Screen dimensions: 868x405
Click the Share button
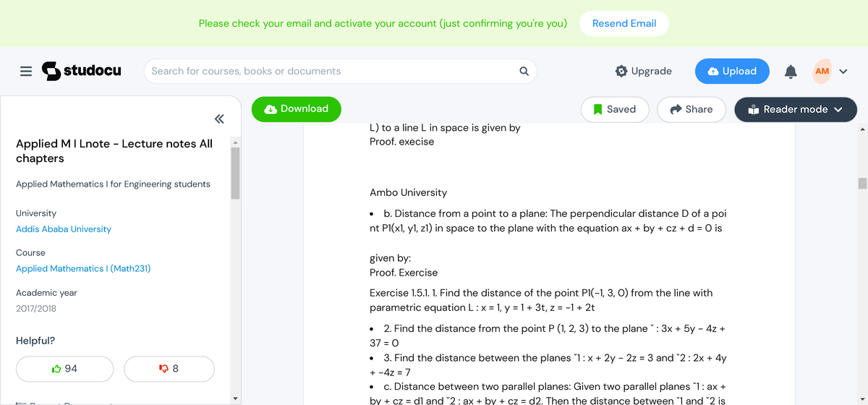[x=692, y=109]
